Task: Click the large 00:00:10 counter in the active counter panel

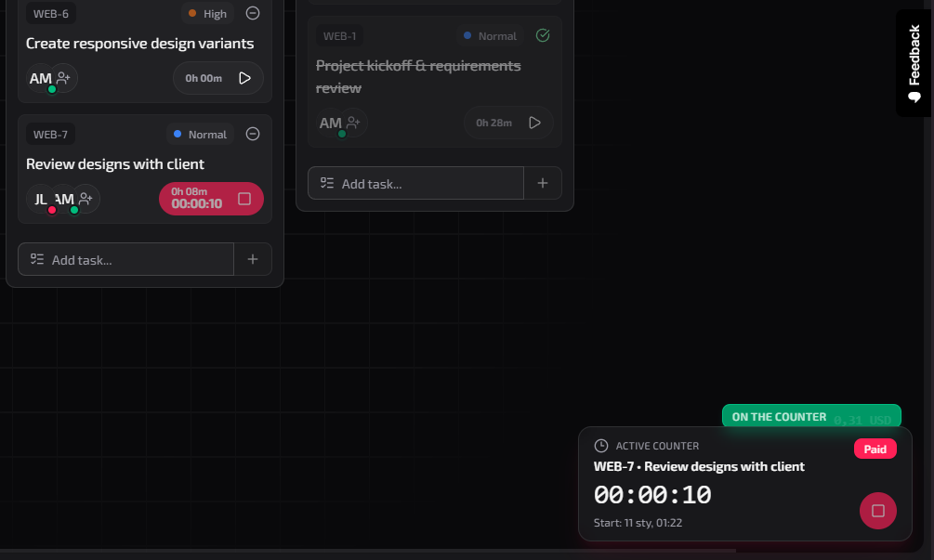Action: coord(652,495)
